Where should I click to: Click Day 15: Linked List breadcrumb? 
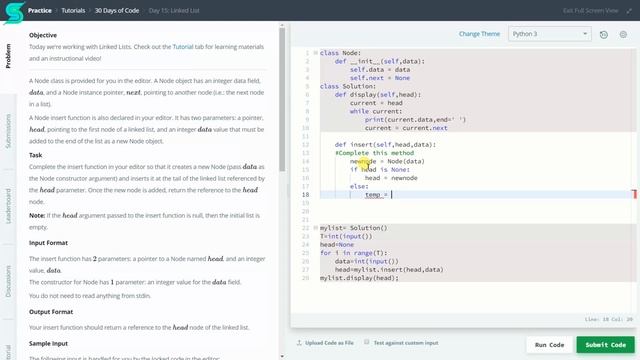click(174, 11)
